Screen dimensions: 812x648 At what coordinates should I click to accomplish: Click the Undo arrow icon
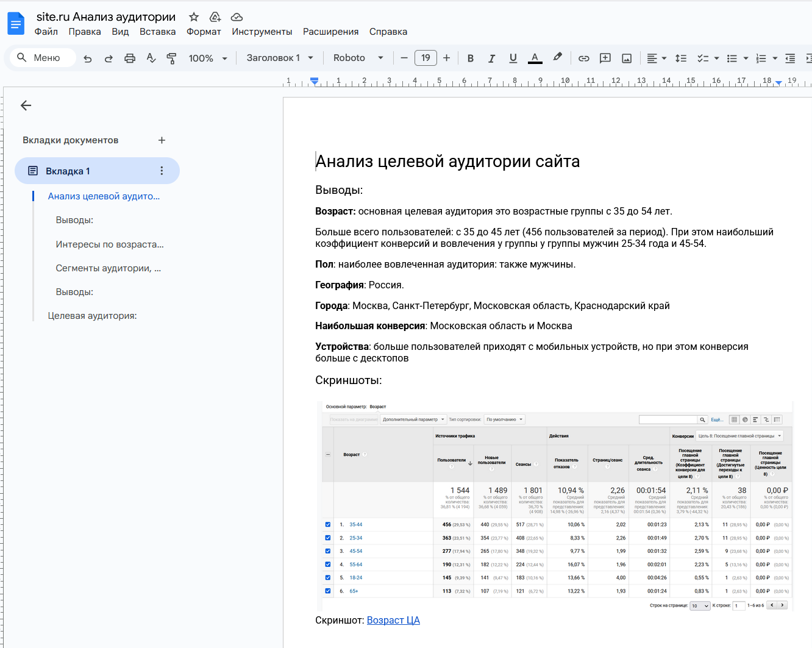(x=88, y=59)
